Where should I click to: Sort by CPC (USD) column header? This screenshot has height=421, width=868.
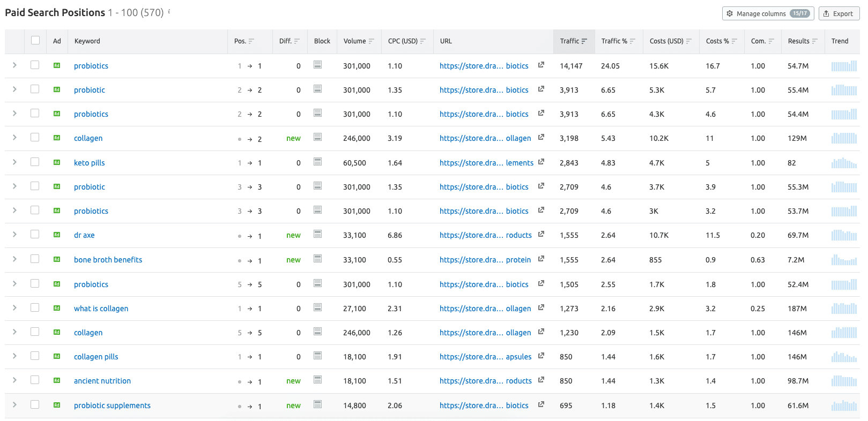pyautogui.click(x=407, y=41)
